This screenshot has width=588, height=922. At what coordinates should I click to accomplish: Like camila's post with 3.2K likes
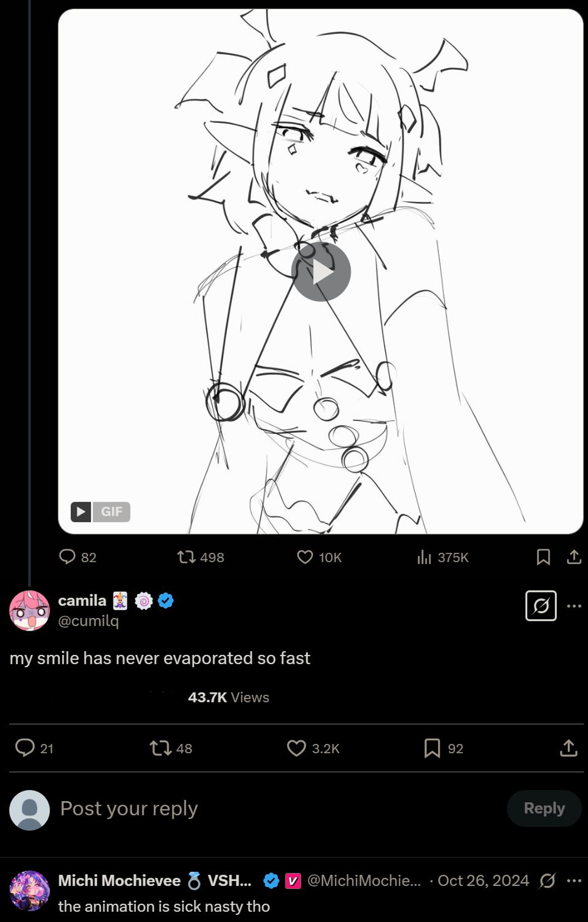coord(313,748)
